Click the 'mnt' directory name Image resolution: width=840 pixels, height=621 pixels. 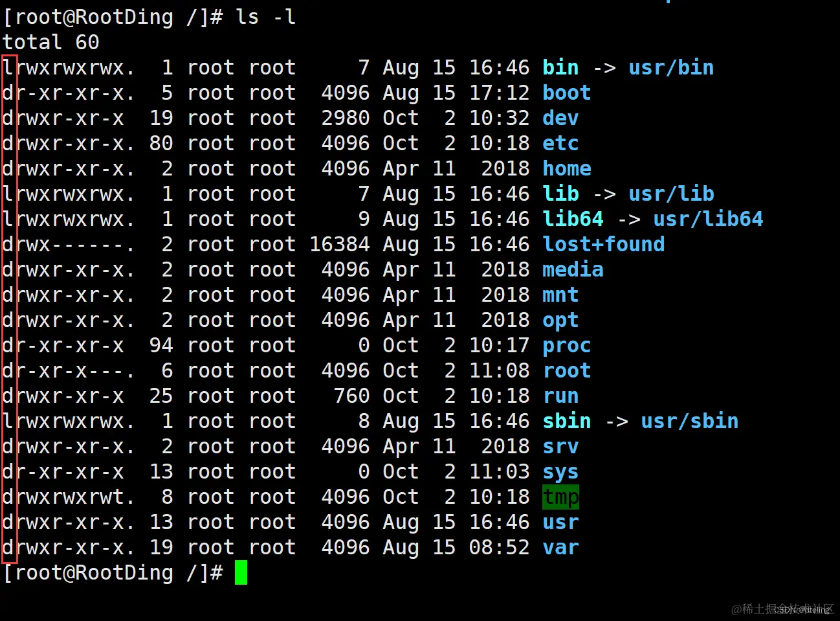pos(560,295)
